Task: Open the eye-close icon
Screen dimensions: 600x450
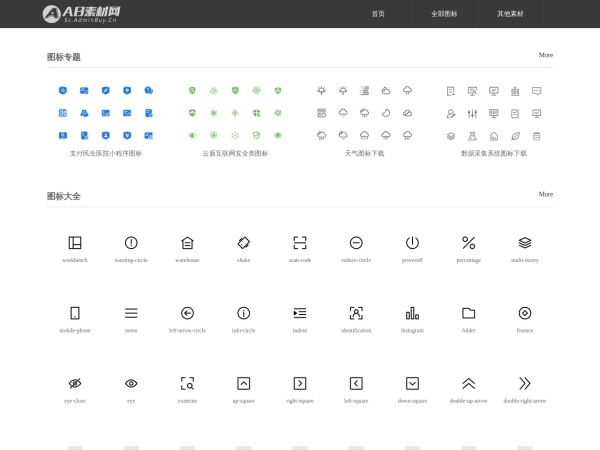Action: tap(75, 383)
